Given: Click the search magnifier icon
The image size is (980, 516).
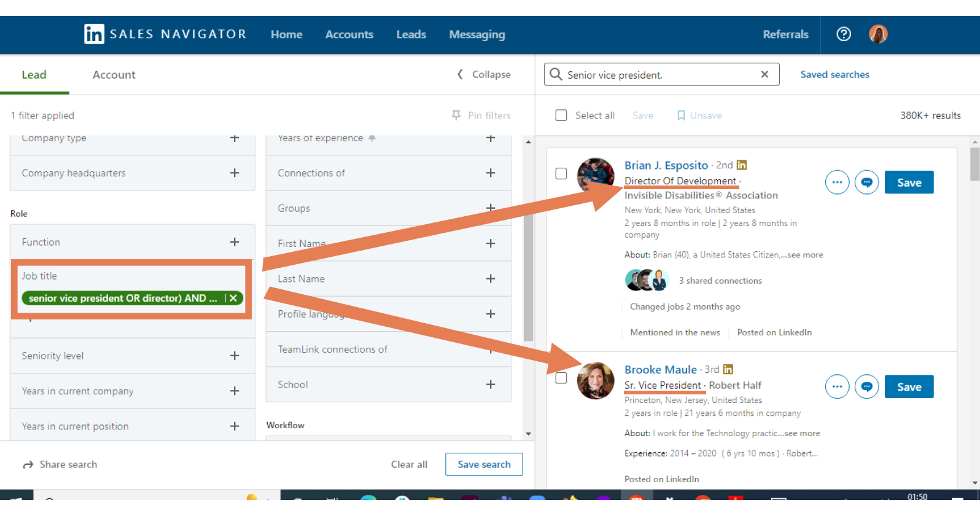Looking at the screenshot, I should pos(556,74).
